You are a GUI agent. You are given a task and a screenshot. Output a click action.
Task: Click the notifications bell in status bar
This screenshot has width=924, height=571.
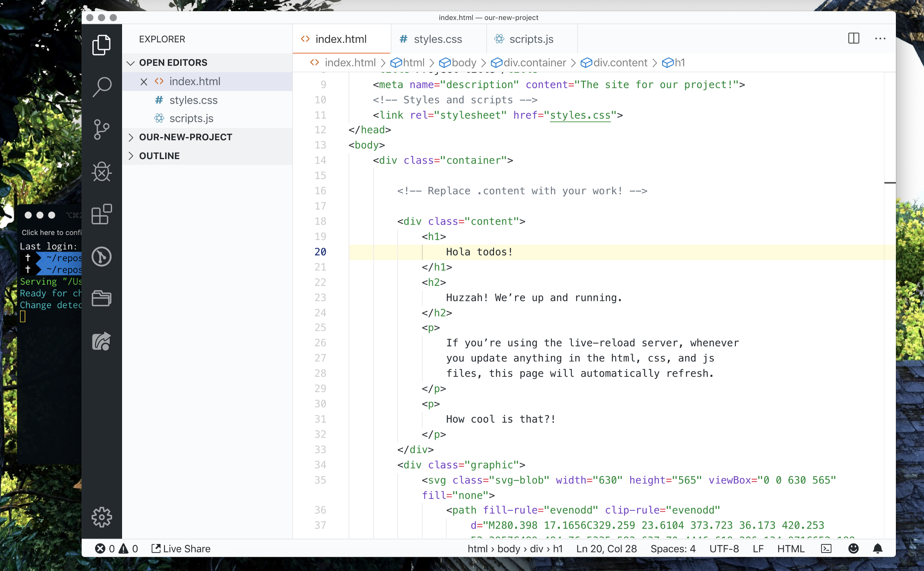878,549
